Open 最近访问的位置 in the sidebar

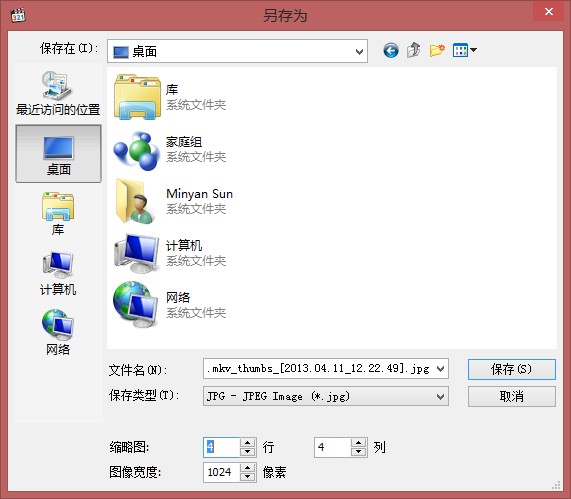coord(58,94)
